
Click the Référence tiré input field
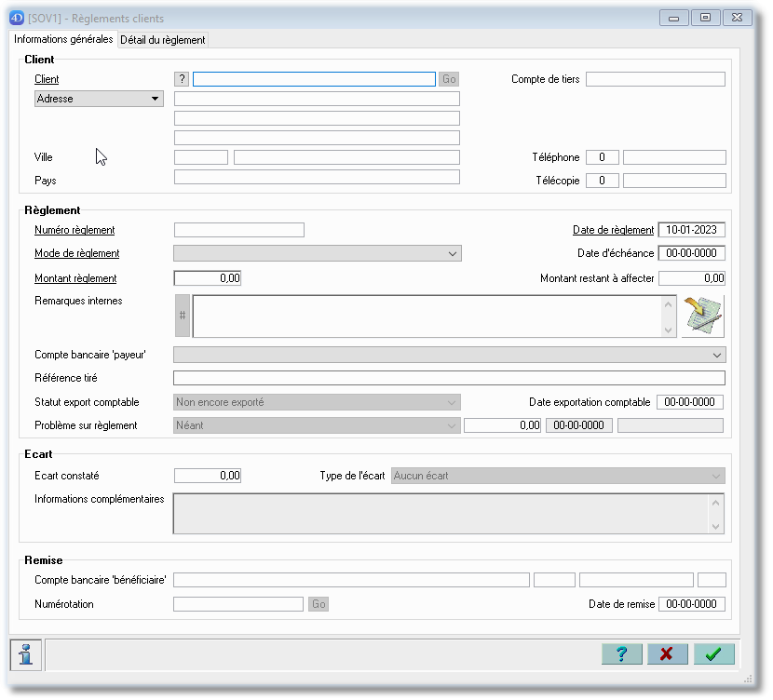[450, 378]
